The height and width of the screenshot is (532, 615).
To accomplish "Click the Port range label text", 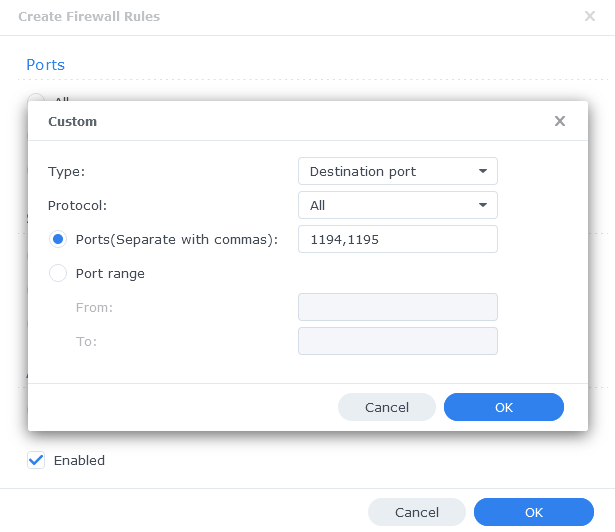I will tap(110, 273).
